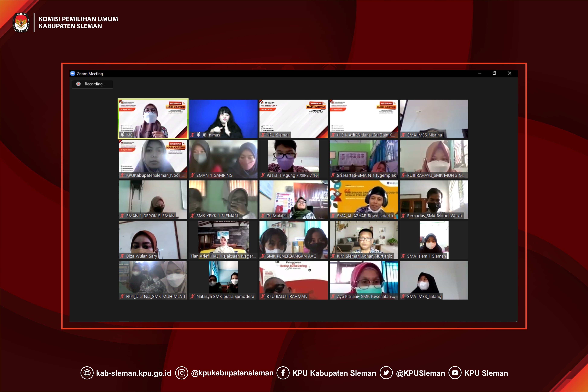Image resolution: width=588 pixels, height=392 pixels.
Task: Click the pin icon on JBI-nimas tile
Action: coord(198,135)
